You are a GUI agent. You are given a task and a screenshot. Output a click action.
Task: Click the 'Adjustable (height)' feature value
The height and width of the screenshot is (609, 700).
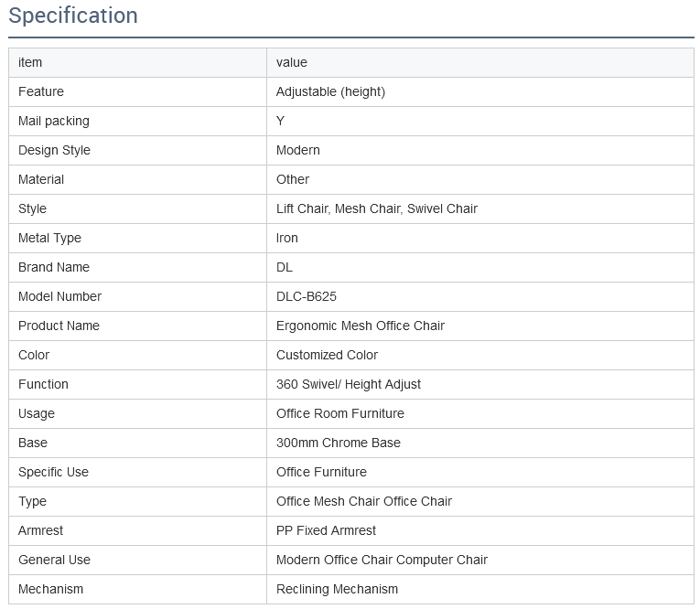coord(330,91)
